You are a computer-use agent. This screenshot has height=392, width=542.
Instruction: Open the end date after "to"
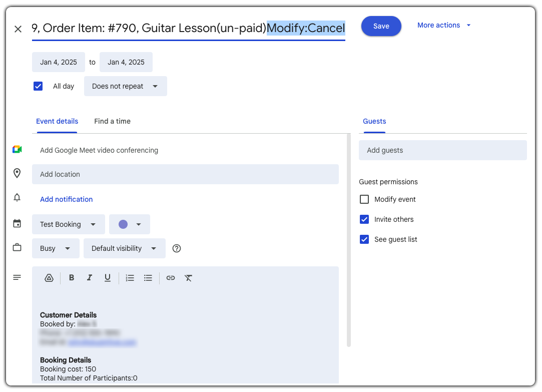126,62
